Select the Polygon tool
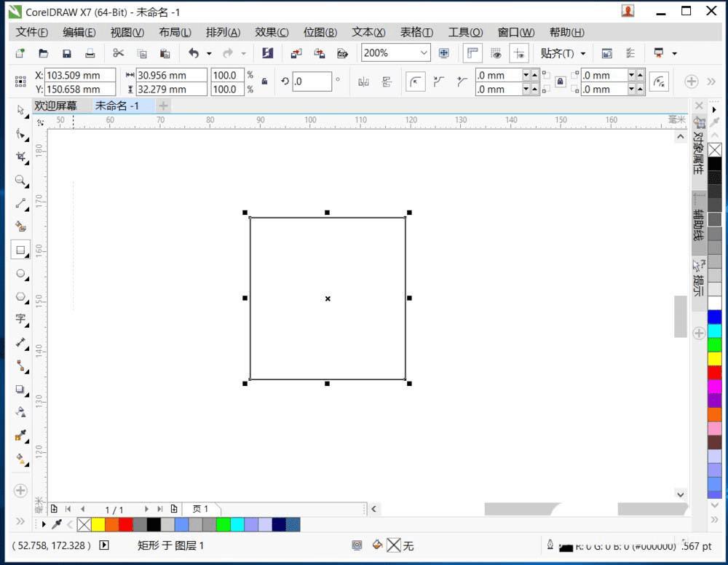 click(20, 297)
